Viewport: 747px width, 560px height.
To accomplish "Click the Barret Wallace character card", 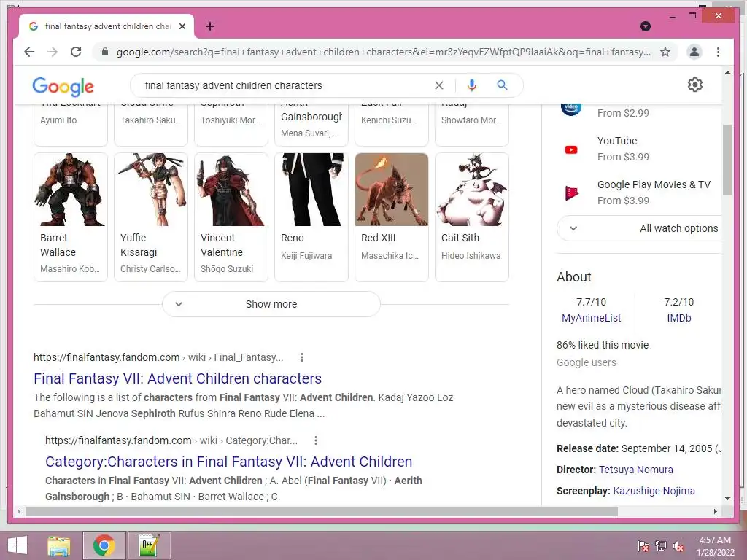I will (x=71, y=217).
